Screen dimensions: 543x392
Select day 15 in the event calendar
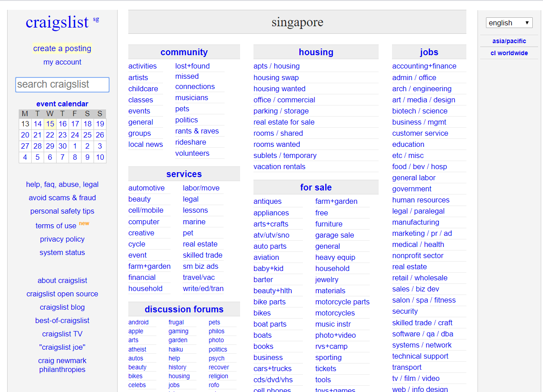[50, 124]
